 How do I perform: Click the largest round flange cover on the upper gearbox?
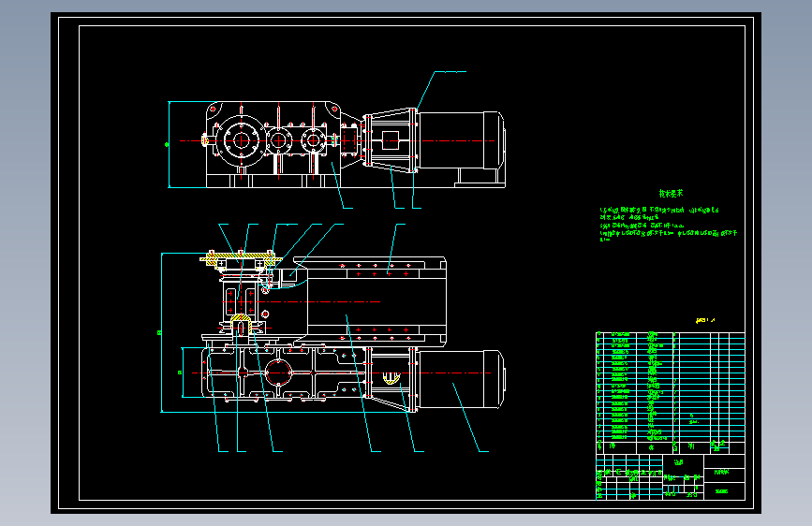pyautogui.click(x=241, y=140)
